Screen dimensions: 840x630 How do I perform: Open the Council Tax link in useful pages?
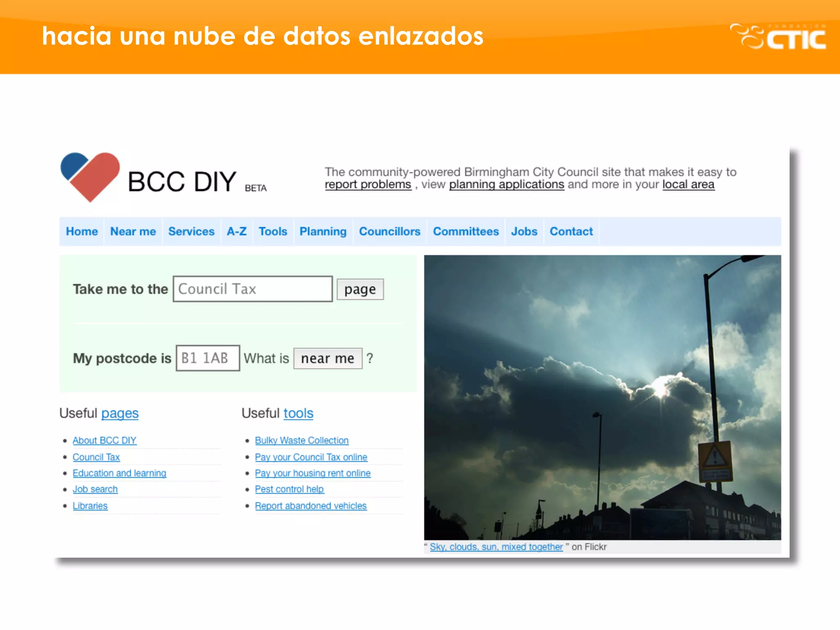click(x=96, y=457)
